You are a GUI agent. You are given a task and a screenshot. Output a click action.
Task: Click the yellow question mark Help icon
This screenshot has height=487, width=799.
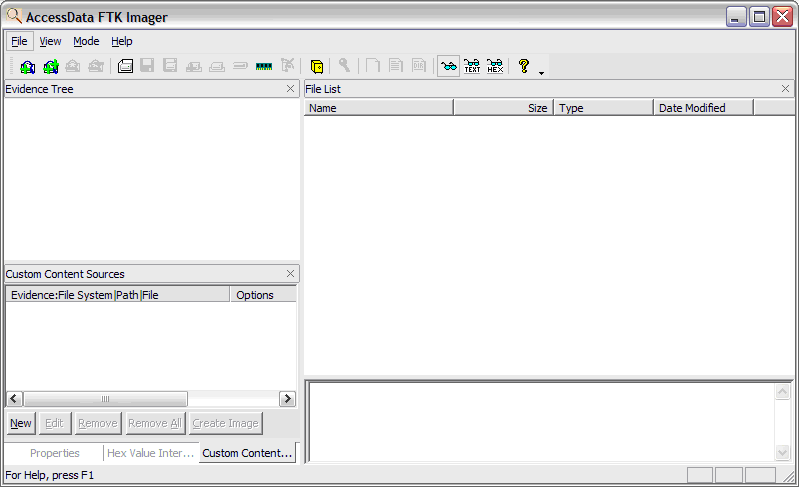(x=524, y=66)
